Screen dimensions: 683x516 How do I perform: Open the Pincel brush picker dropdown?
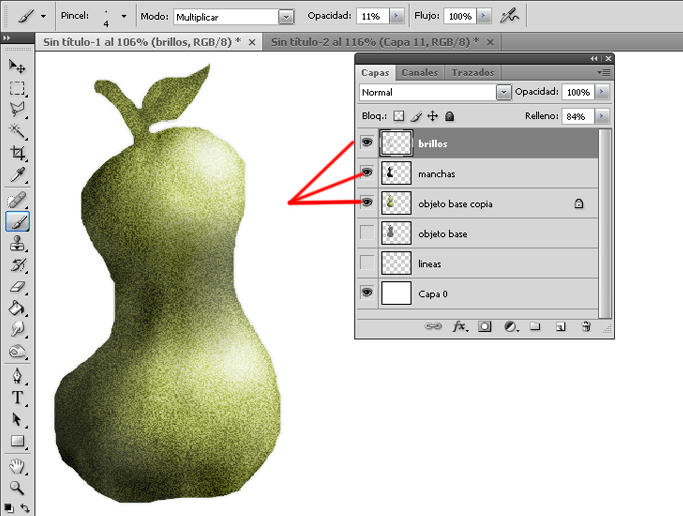(x=124, y=17)
